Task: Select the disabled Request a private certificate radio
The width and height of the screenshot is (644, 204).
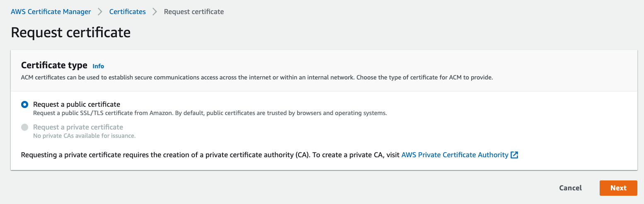Action: click(25, 127)
